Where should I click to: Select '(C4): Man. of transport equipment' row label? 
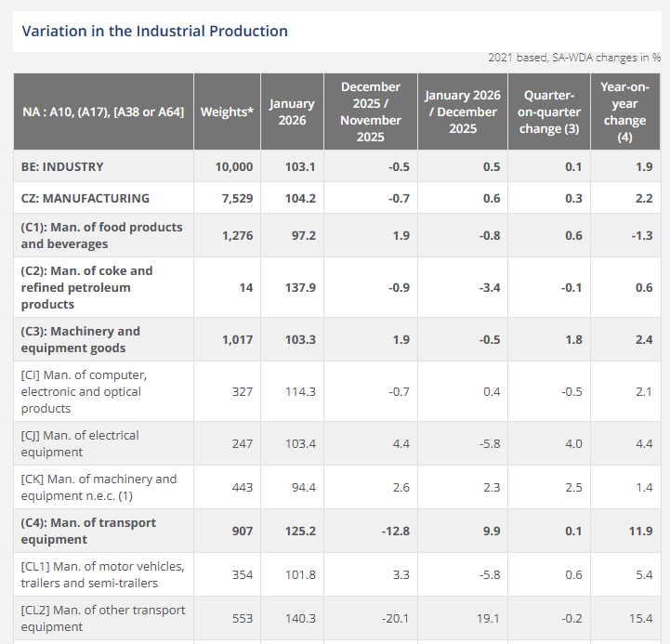point(88,531)
